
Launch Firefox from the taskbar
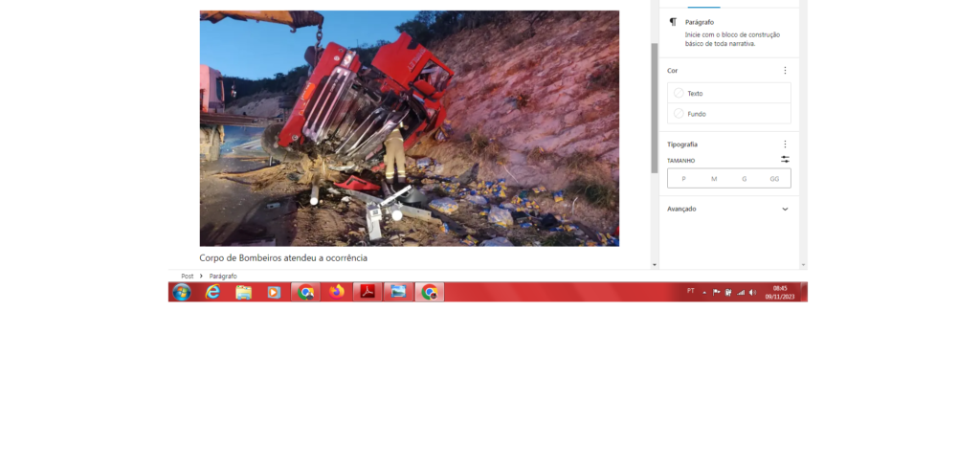pos(336,292)
